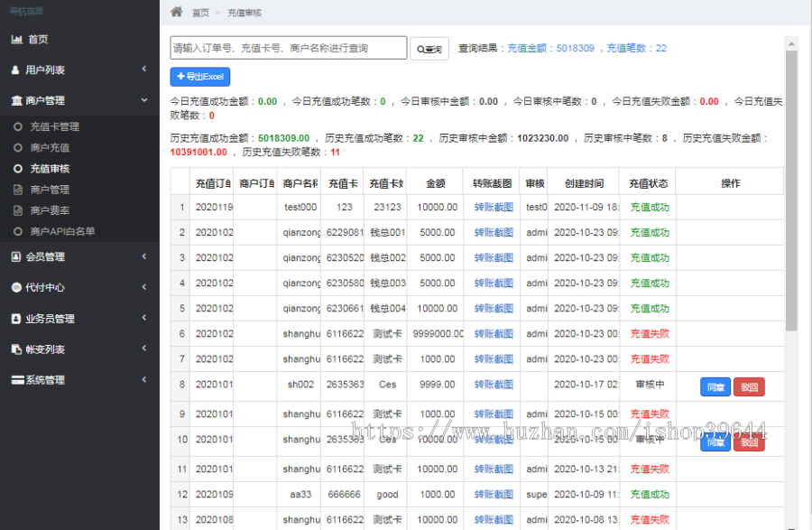Click created time 2020-11-09 in row 1

point(586,208)
